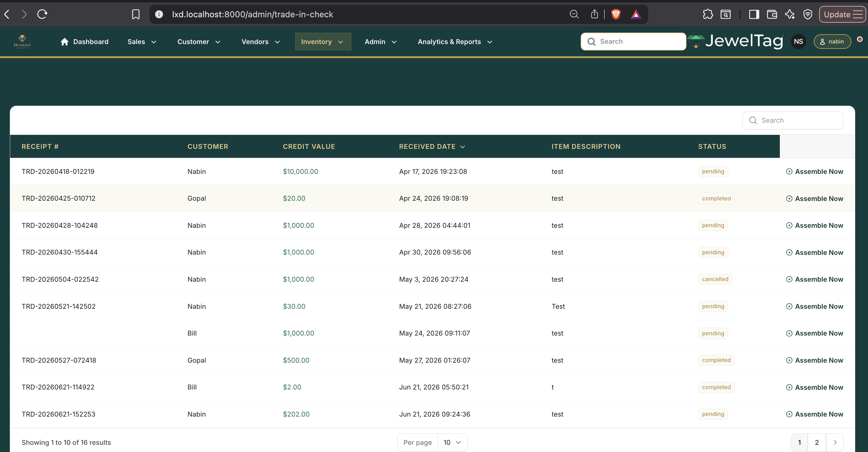
Task: Open the VPN shield icon
Action: coord(808,14)
